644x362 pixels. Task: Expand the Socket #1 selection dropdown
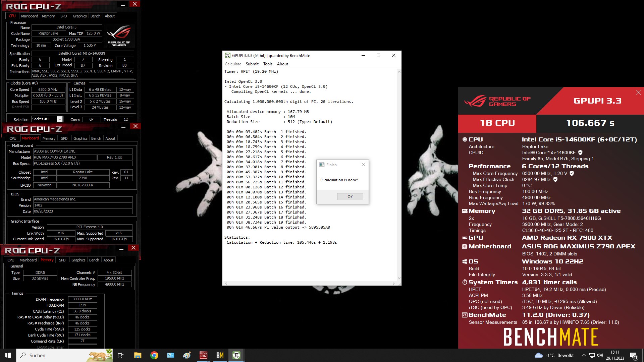click(x=60, y=119)
